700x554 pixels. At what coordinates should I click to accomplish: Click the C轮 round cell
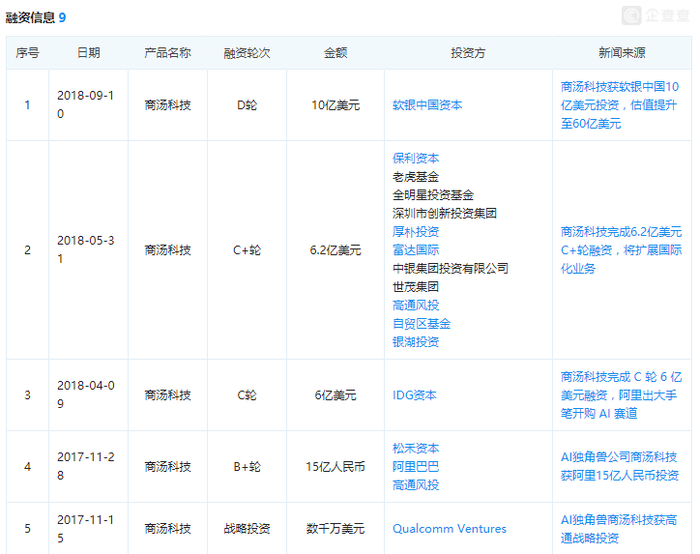pyautogui.click(x=247, y=395)
